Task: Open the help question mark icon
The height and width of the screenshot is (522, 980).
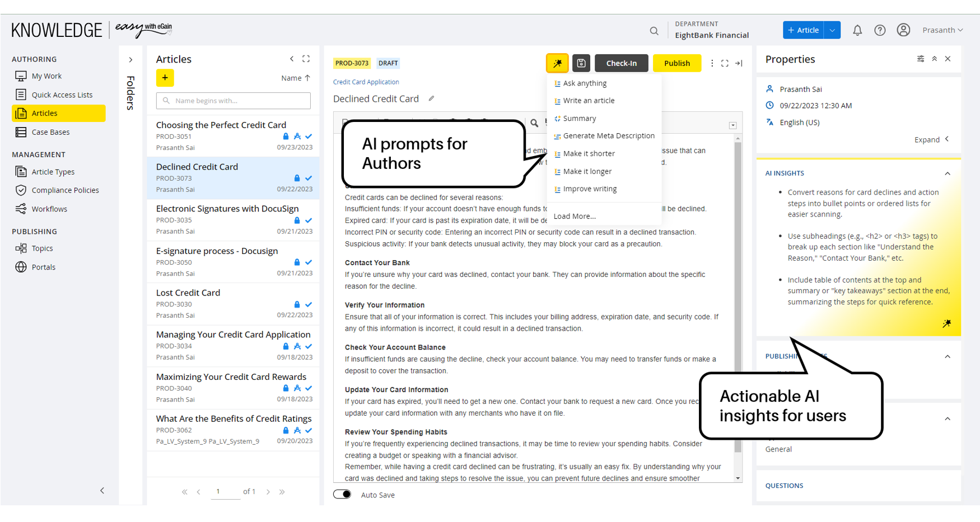Action: pos(880,30)
